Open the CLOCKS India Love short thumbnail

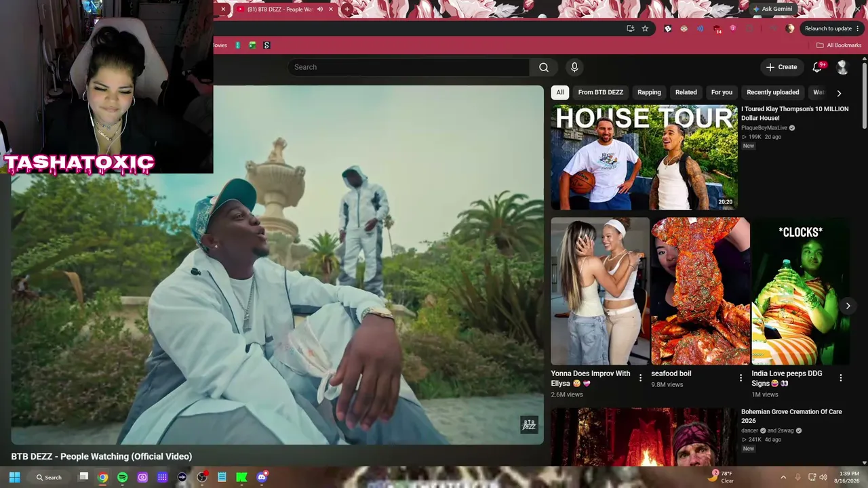[801, 291]
